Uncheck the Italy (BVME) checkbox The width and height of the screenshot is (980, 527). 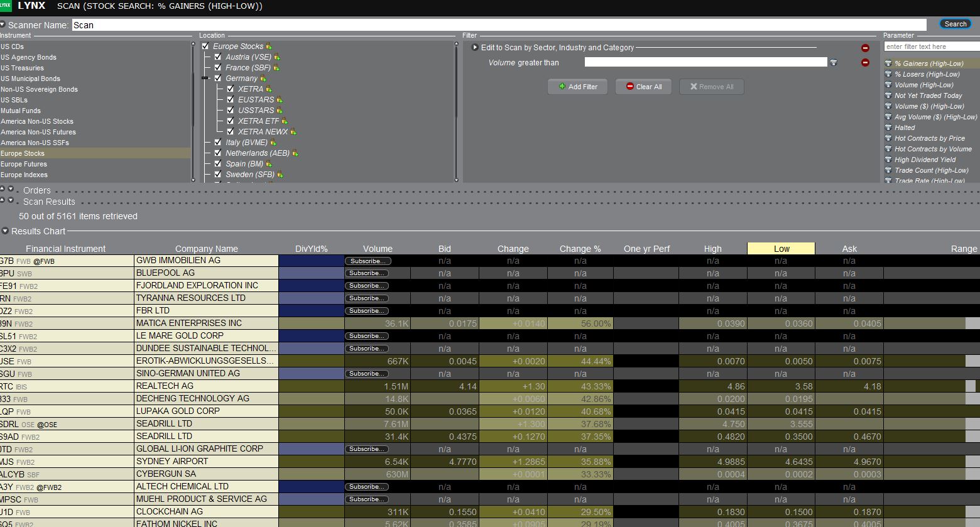click(x=218, y=142)
